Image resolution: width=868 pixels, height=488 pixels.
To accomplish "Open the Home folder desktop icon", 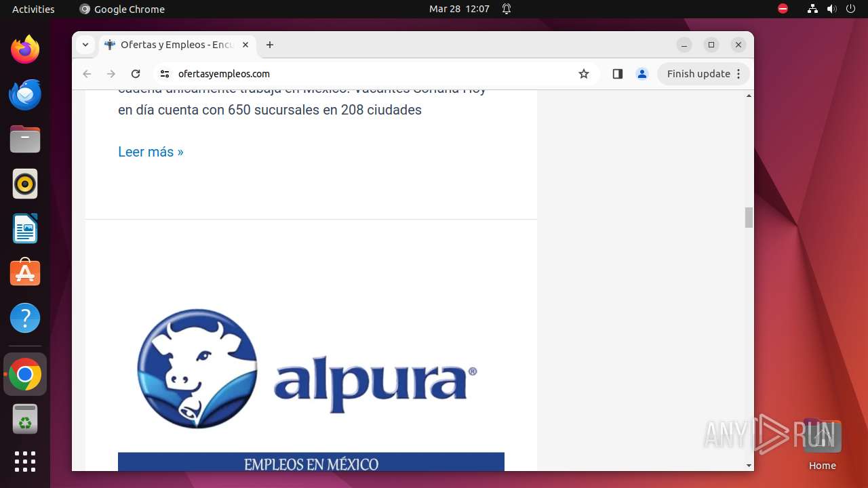I will click(822, 445).
